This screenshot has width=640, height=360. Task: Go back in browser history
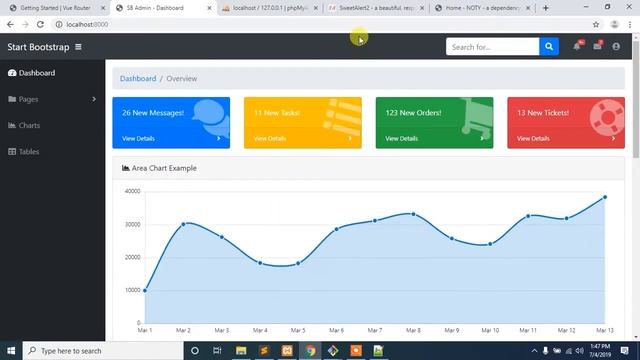pos(10,24)
